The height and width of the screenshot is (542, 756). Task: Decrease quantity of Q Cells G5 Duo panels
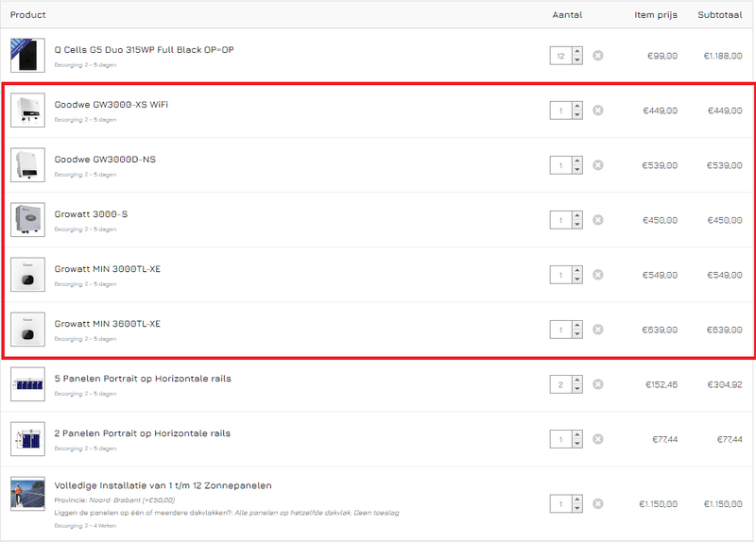[x=577, y=59]
